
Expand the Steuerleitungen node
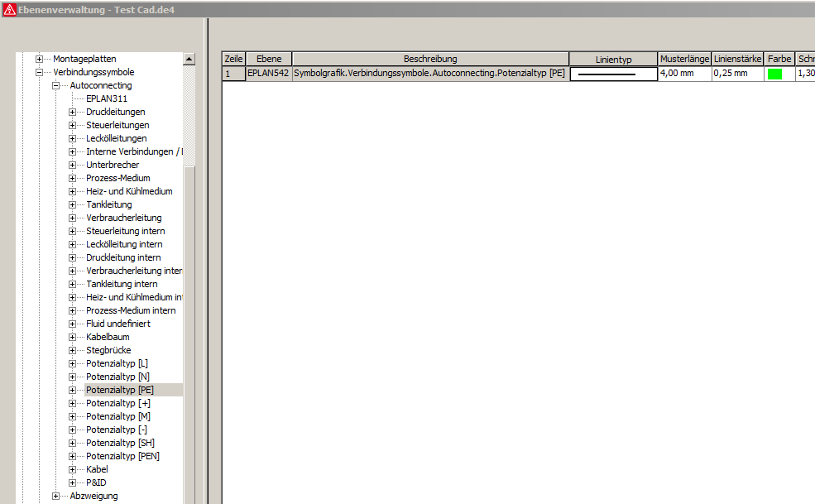pos(72,125)
